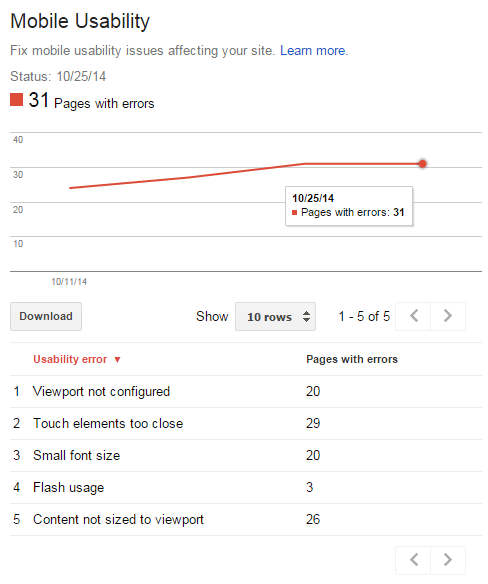Open Viewport not configured error row

(246, 391)
